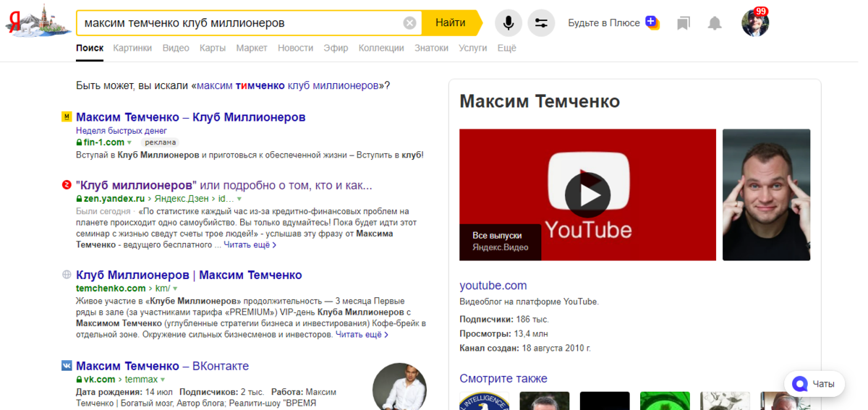868x410 pixels.
Task: Open Maxim Temchenko portrait photo
Action: pyautogui.click(x=766, y=195)
